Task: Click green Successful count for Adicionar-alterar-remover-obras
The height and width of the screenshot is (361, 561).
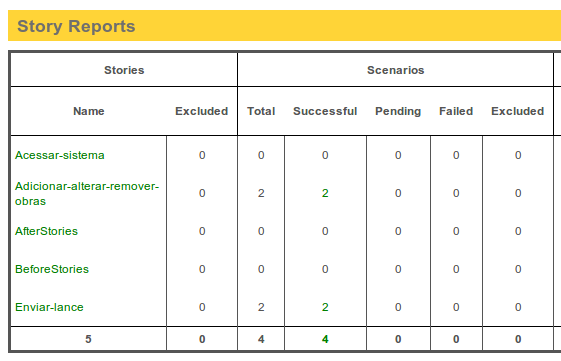Action: point(325,193)
